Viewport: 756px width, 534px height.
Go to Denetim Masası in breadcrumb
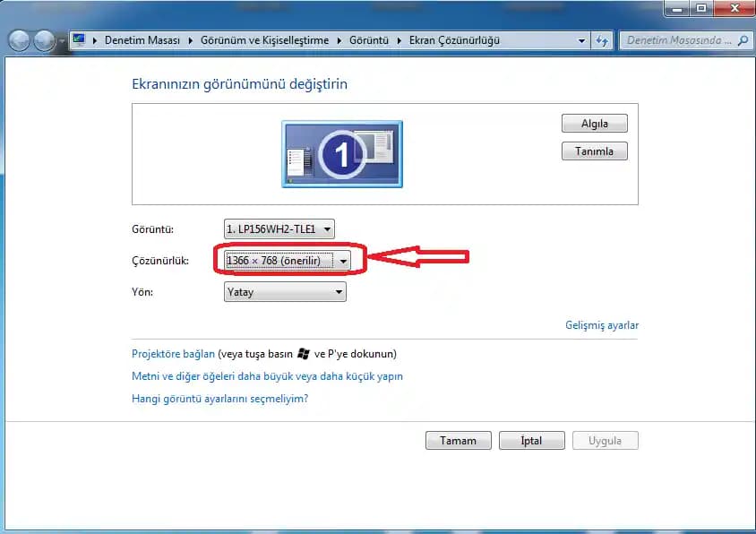tap(142, 40)
